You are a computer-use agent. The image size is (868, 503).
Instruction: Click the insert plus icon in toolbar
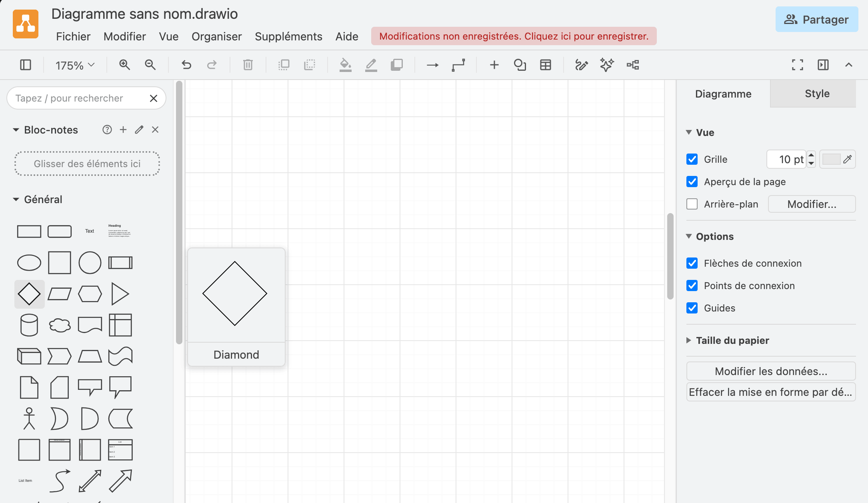click(494, 65)
